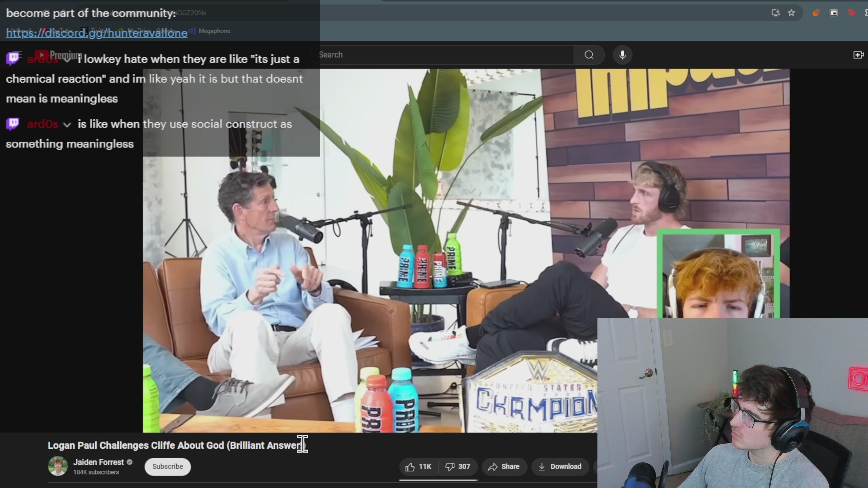Bookmark this page with the star icon

click(791, 13)
